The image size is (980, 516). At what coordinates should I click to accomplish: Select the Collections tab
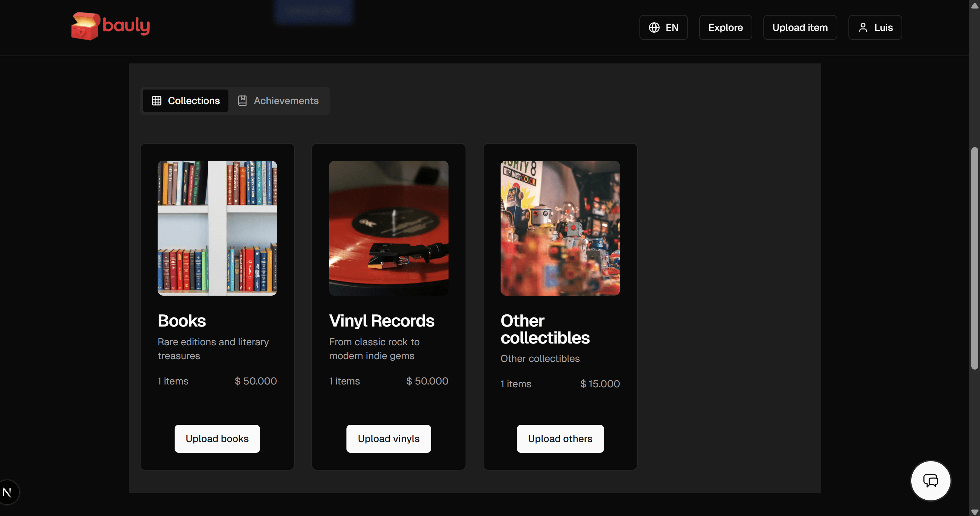click(x=186, y=101)
